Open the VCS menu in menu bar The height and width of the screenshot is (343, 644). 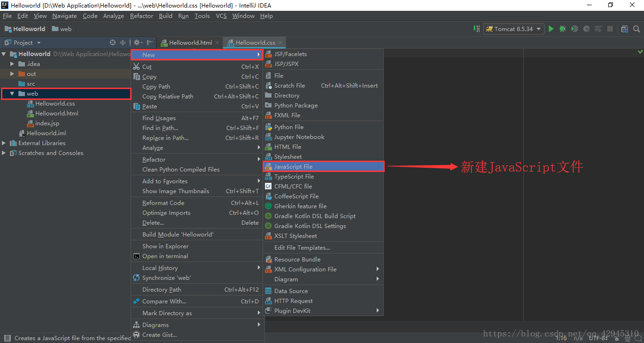(x=221, y=16)
